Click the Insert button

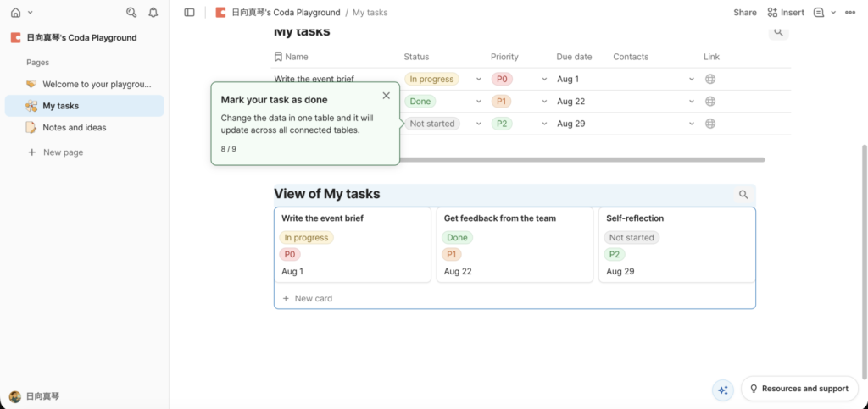pos(786,13)
